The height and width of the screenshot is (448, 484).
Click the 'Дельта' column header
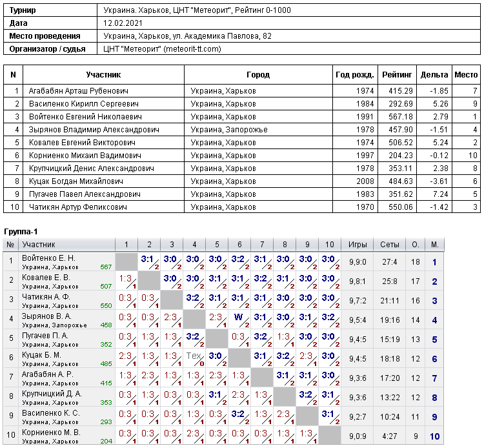point(434,75)
